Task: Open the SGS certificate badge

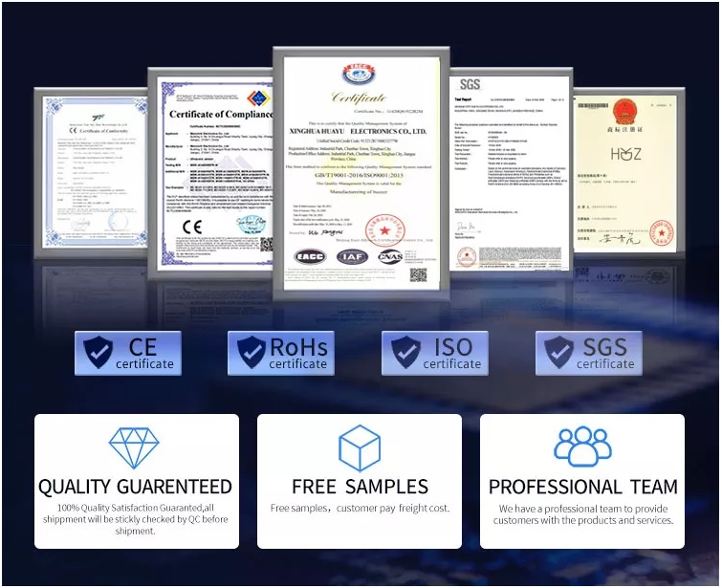Action: point(588,353)
